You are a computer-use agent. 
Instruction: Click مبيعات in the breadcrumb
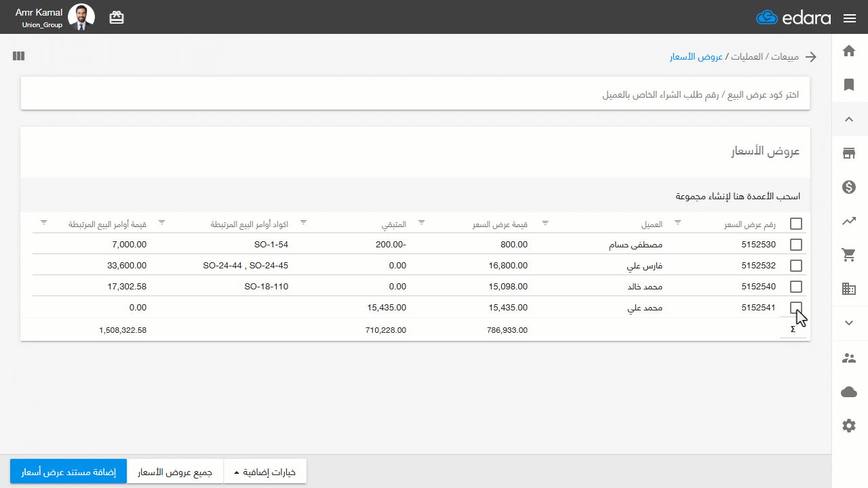pyautogui.click(x=785, y=57)
